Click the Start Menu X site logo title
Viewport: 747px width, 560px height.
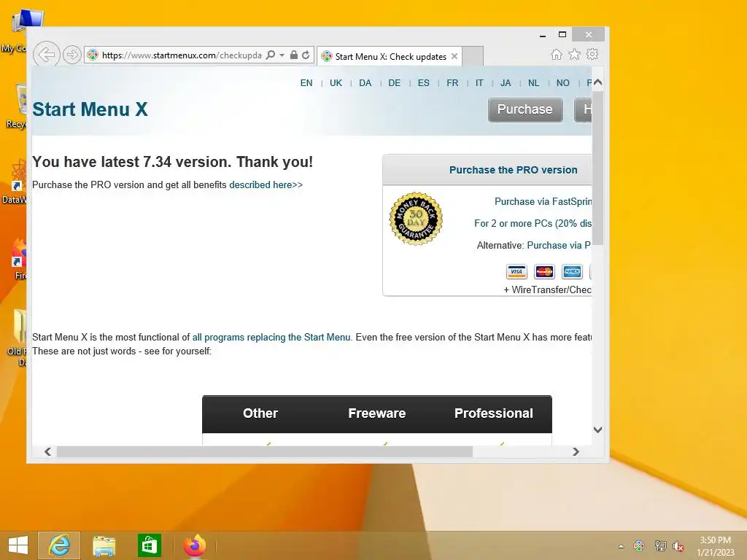(90, 109)
